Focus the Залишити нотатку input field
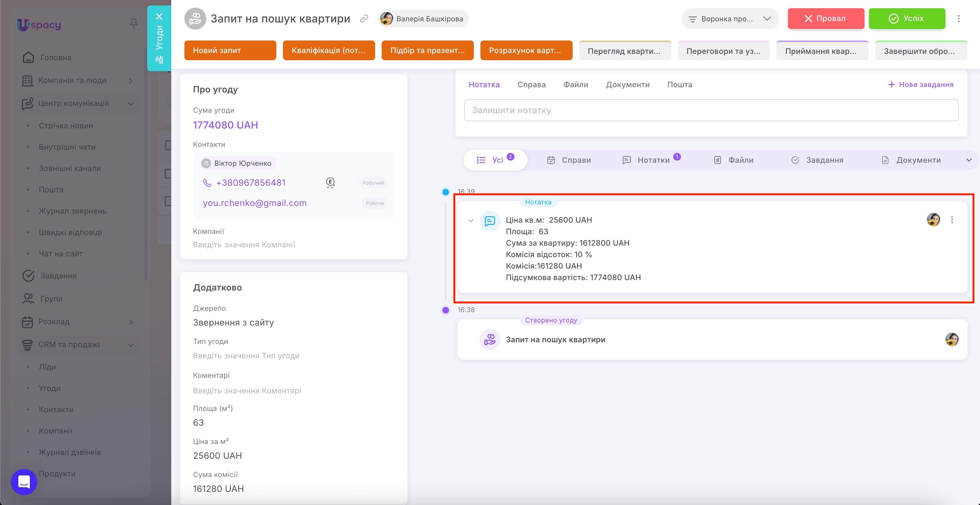This screenshot has width=980, height=505. click(x=711, y=110)
